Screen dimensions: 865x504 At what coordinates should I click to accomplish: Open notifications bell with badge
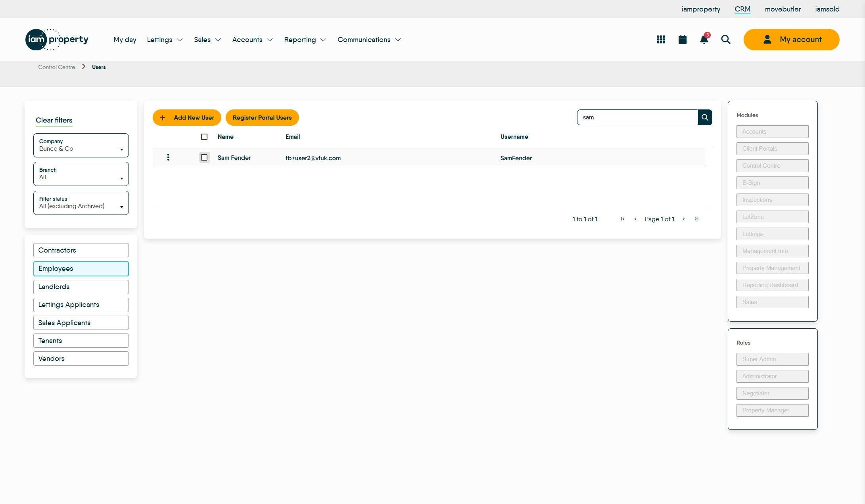704,40
